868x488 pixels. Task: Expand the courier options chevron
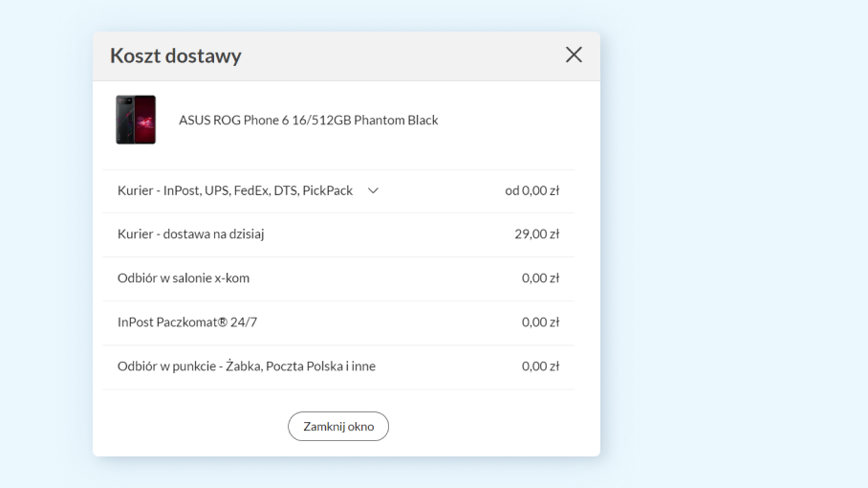tap(374, 190)
